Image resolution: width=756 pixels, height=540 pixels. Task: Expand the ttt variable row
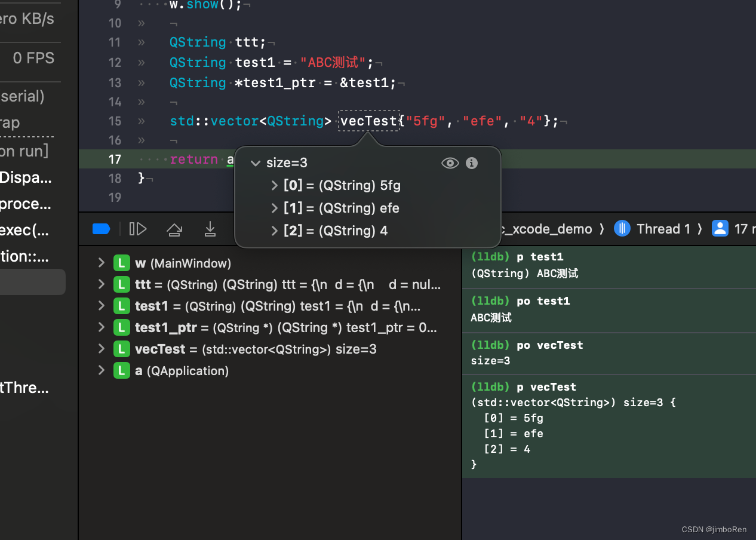pyautogui.click(x=101, y=284)
